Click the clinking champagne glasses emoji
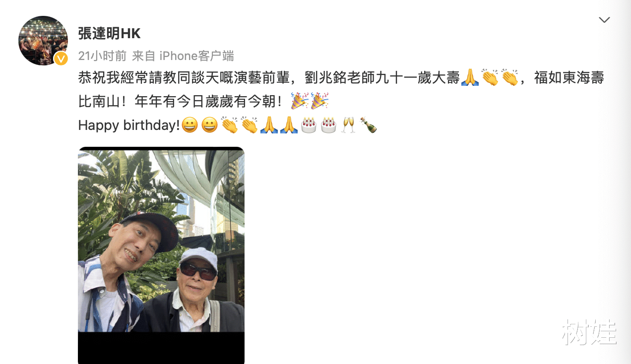This screenshot has width=631, height=364. click(348, 125)
